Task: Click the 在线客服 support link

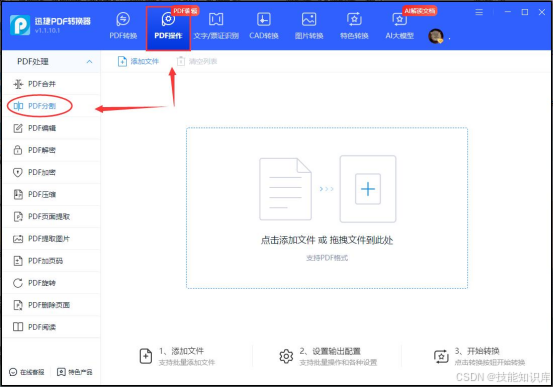Action: [x=27, y=372]
